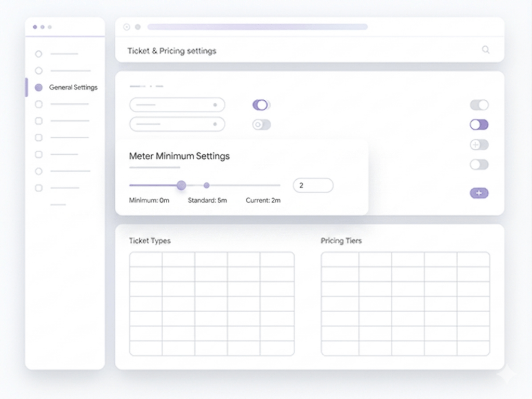This screenshot has width=532, height=399.
Task: Select the sidebar radio circle directly above General Settings
Action: tap(38, 71)
